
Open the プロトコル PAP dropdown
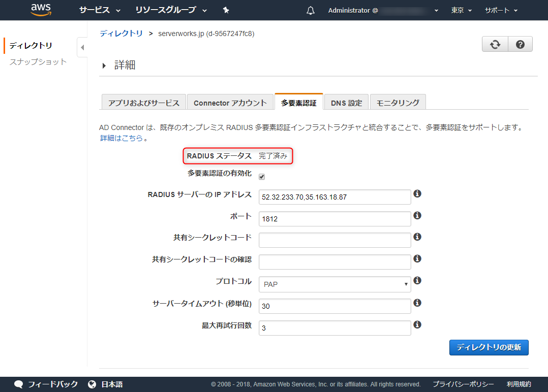334,284
